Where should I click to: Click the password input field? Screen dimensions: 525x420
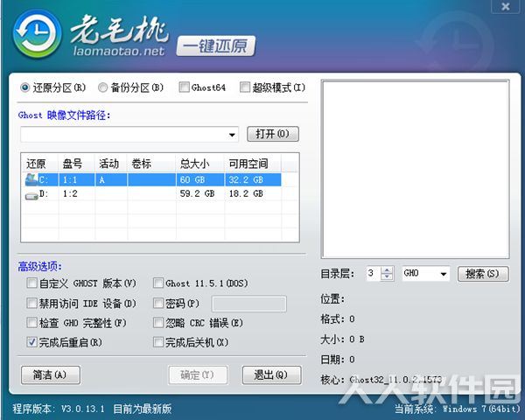(x=249, y=304)
